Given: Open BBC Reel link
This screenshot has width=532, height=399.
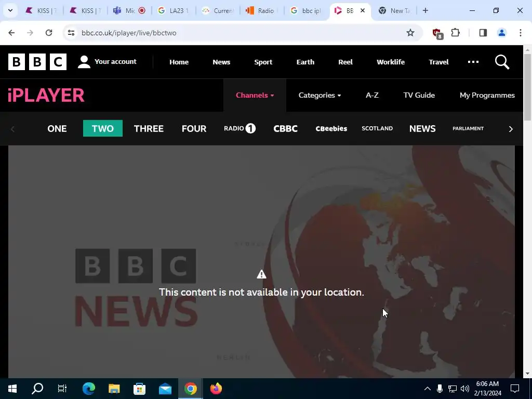Looking at the screenshot, I should coord(345,62).
